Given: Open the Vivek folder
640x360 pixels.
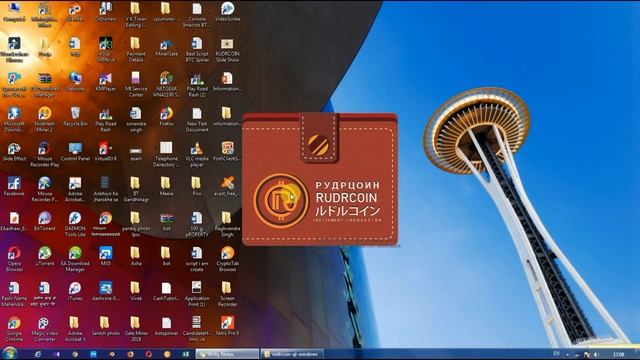Looking at the screenshot, I should (x=136, y=291).
